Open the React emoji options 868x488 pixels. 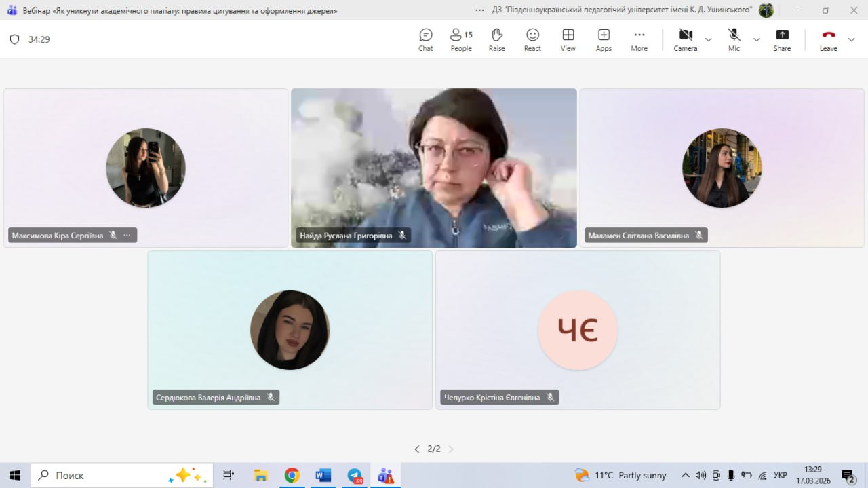[x=532, y=39]
